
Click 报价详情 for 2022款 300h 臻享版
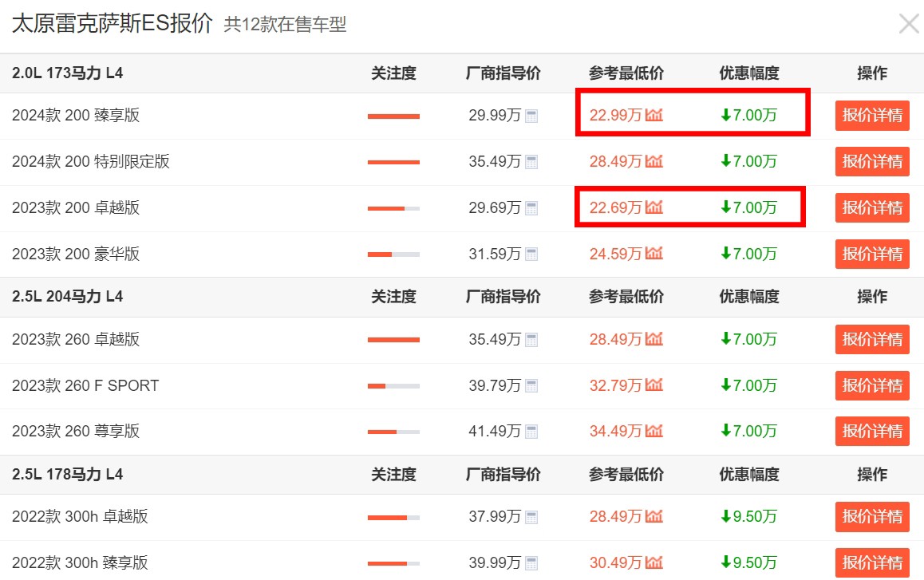point(872,563)
